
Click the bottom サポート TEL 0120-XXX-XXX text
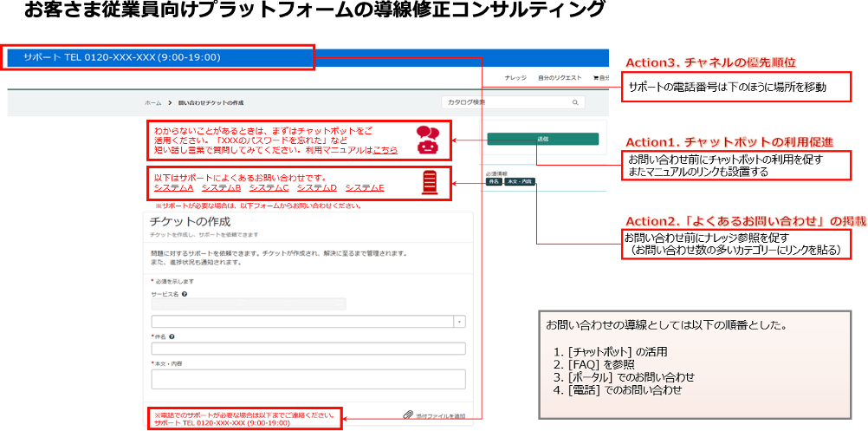tap(223, 422)
